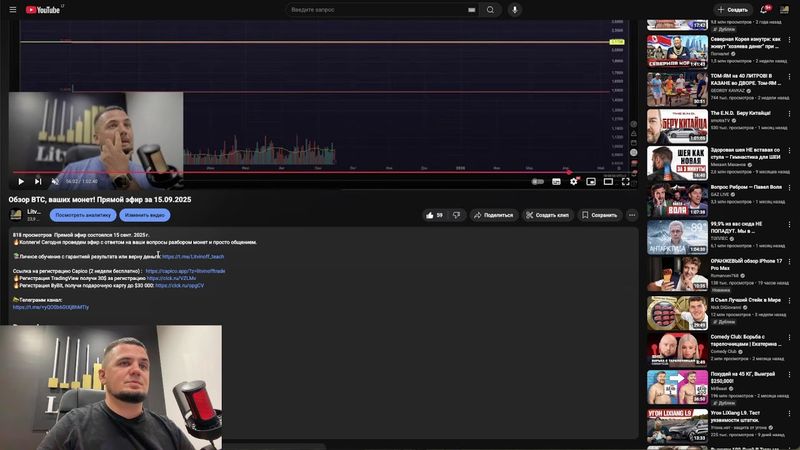
Task: Click the Изменить видео button
Action: (x=145, y=215)
